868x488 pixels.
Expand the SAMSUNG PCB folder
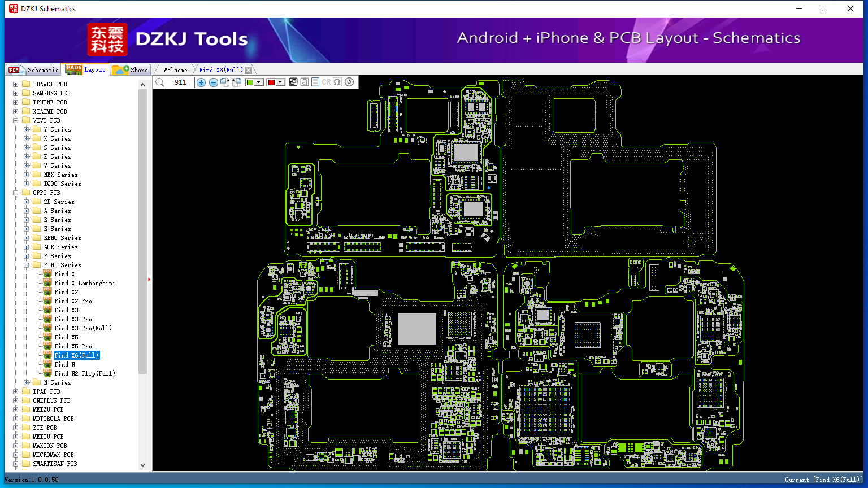point(16,93)
